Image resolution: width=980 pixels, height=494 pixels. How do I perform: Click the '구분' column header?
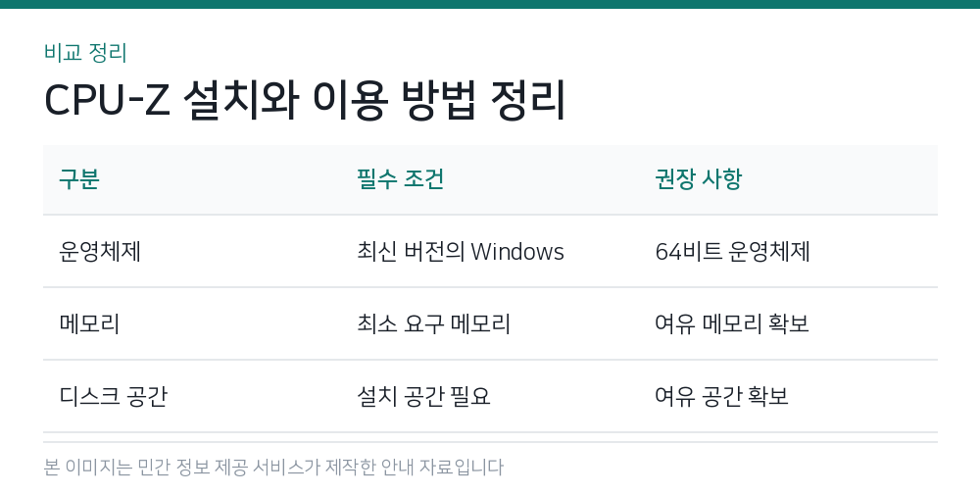point(79,179)
